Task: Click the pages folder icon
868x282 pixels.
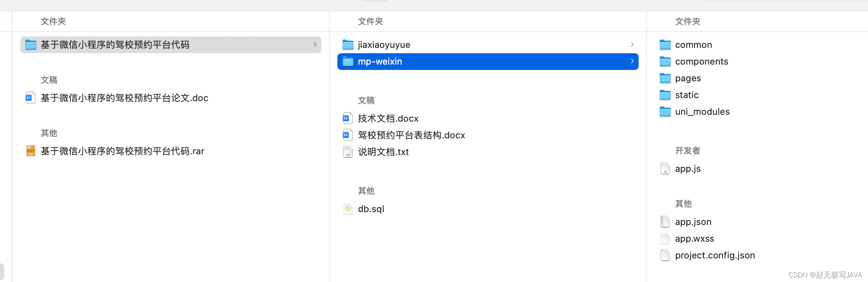Action: [665, 78]
